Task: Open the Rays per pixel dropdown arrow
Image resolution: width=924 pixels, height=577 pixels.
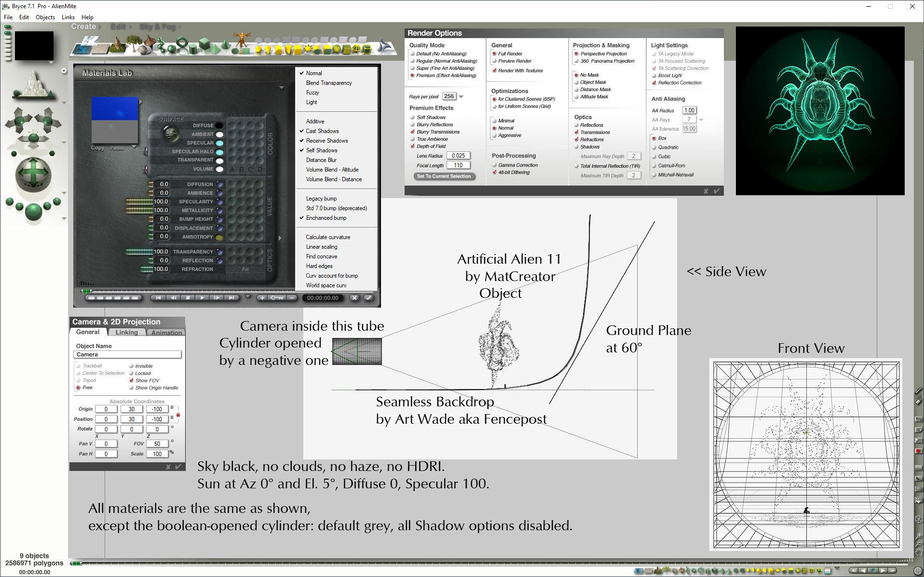Action: click(461, 97)
